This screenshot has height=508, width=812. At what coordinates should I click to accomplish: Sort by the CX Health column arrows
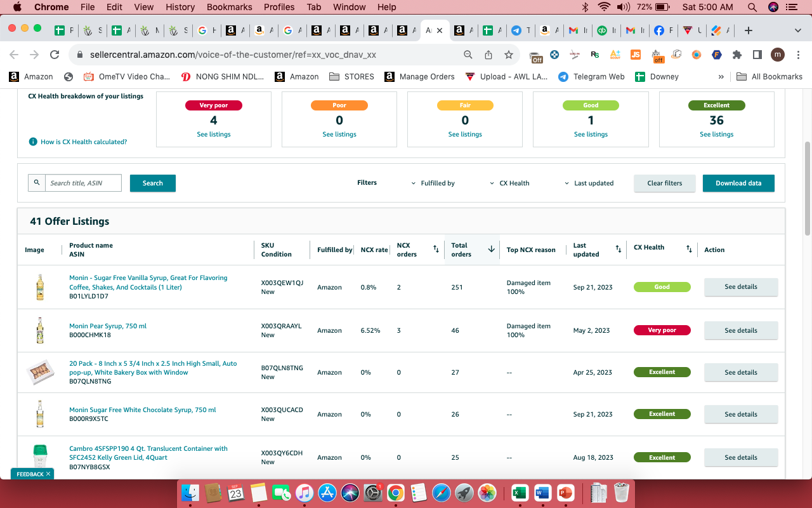(x=689, y=250)
